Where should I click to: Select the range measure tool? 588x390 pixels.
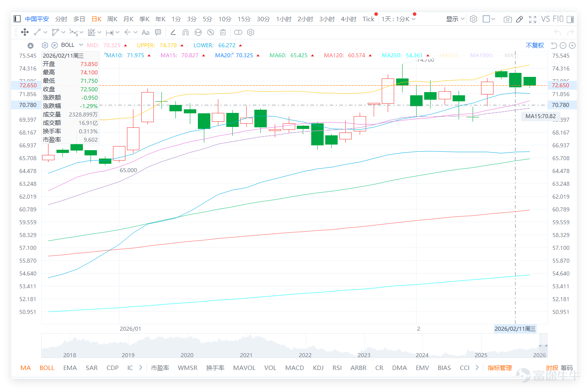(x=109, y=32)
